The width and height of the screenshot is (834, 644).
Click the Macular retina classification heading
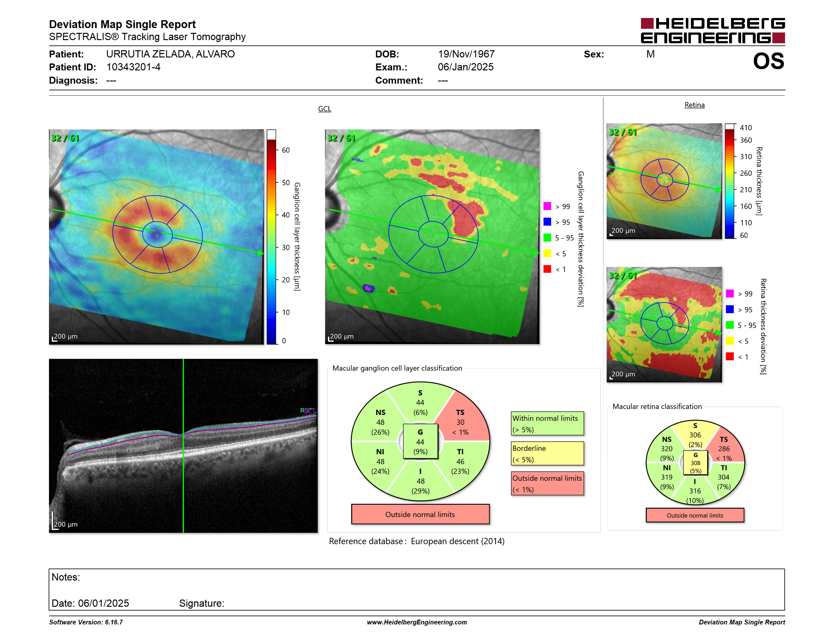click(657, 406)
